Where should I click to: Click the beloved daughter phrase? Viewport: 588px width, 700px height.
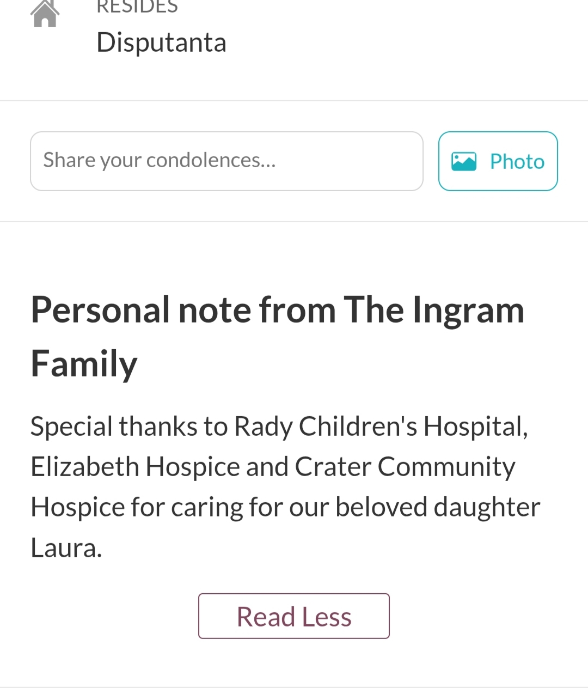click(438, 507)
